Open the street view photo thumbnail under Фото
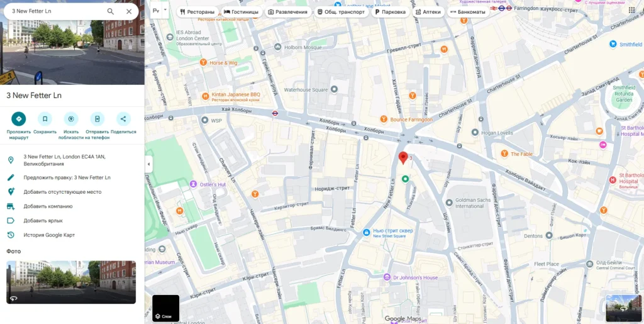 tap(71, 282)
